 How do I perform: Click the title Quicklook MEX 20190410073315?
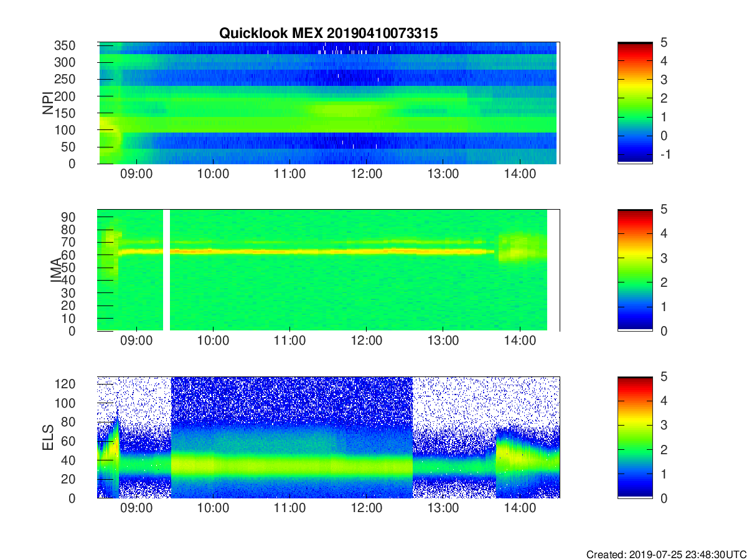[x=328, y=34]
